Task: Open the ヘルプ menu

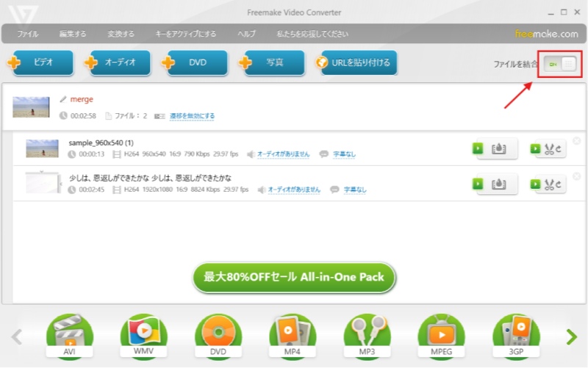Action: (246, 34)
